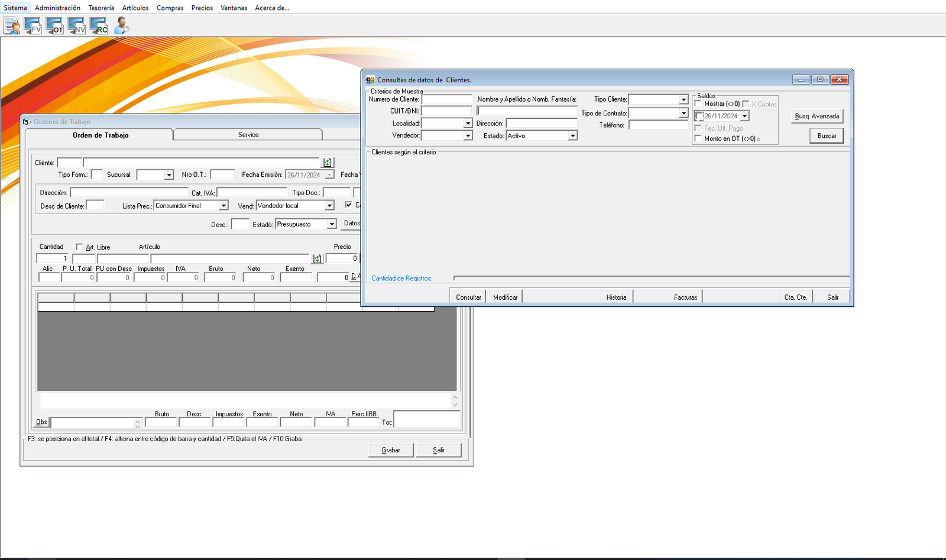Open the Sucursal dropdown
946x560 pixels.
pos(169,175)
